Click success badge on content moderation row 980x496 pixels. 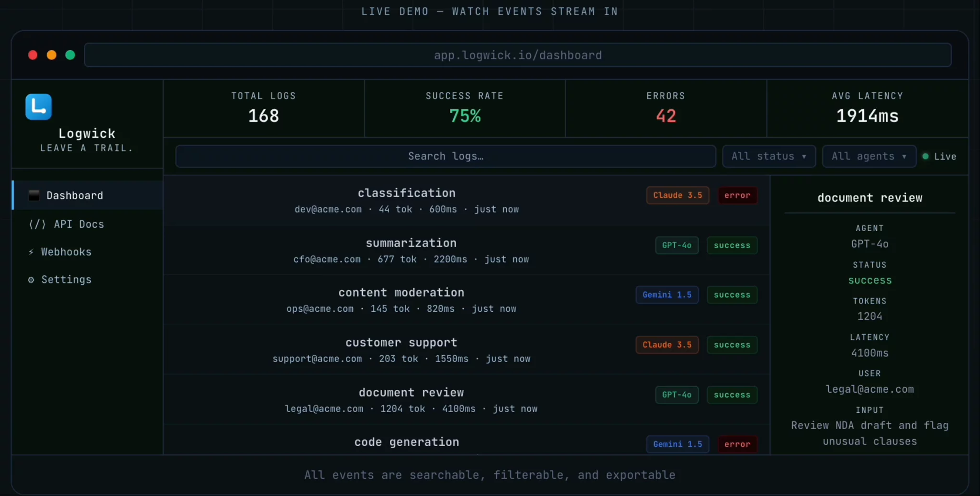[x=732, y=295]
